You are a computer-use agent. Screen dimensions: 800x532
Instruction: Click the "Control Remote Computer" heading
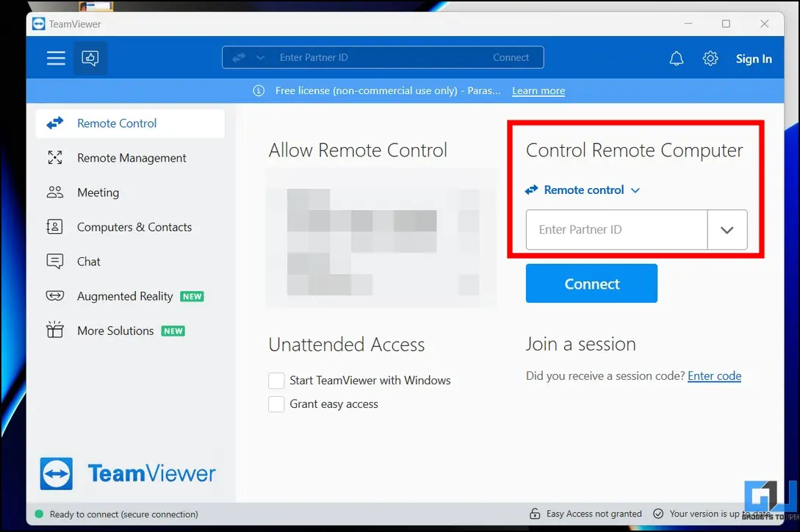634,150
